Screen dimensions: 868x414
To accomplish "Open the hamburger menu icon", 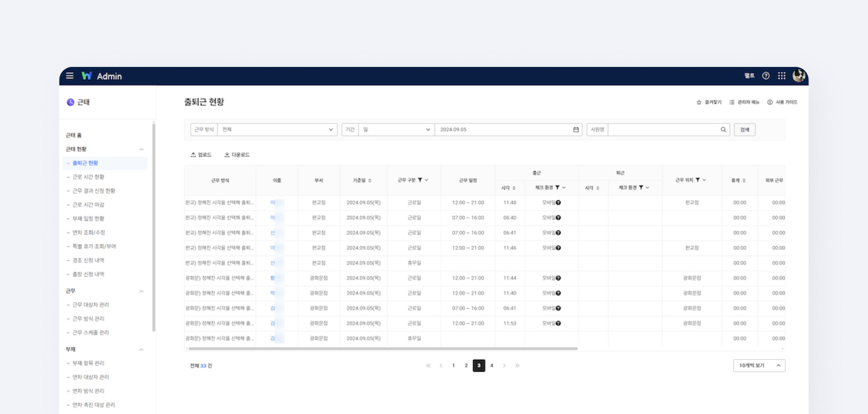I will click(x=70, y=76).
